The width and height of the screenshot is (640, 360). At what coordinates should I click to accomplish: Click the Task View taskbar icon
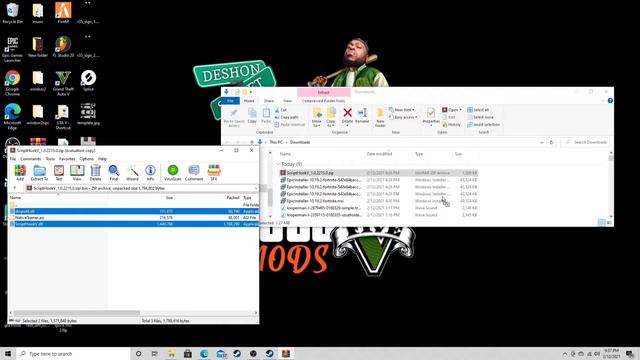[154, 353]
